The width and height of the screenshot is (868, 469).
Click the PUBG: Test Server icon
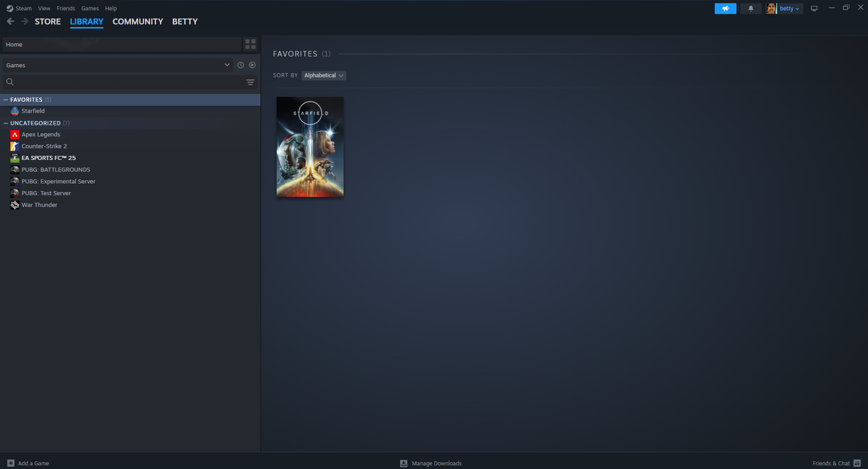[x=15, y=193]
